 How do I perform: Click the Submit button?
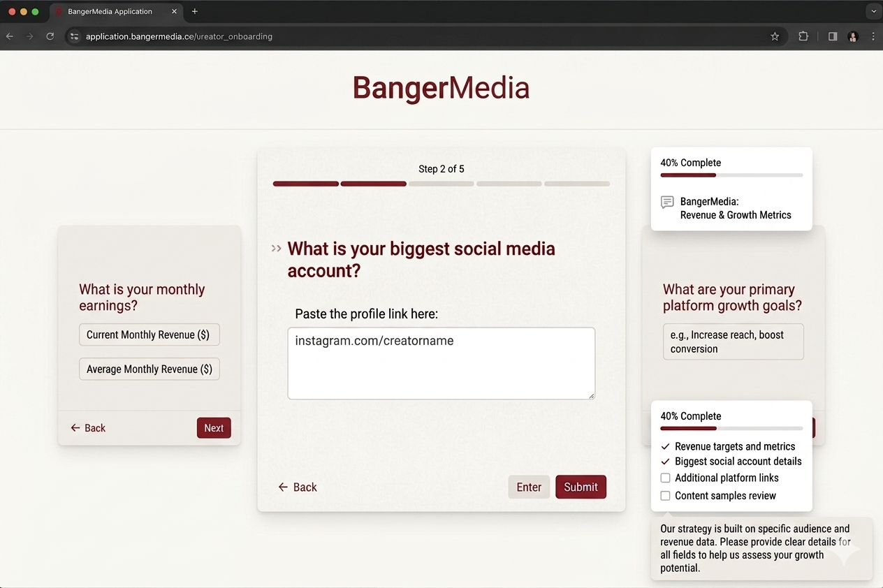[581, 487]
